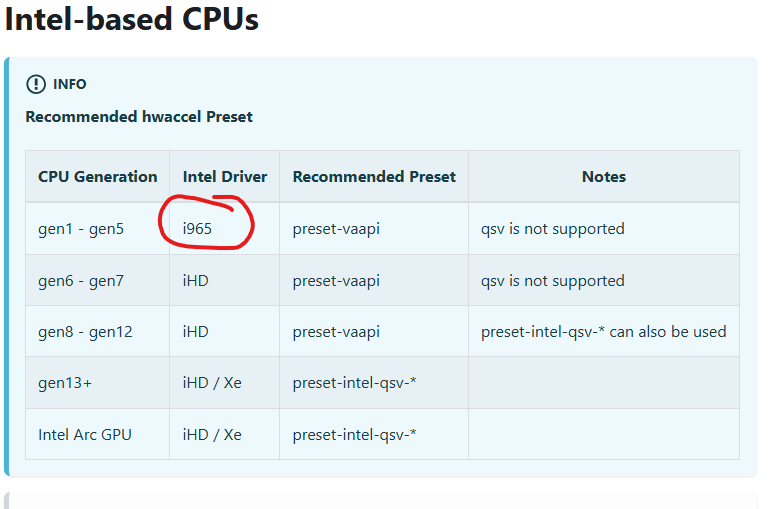The image size is (769, 509).
Task: Click the "gen13+" cell
Action: point(63,384)
